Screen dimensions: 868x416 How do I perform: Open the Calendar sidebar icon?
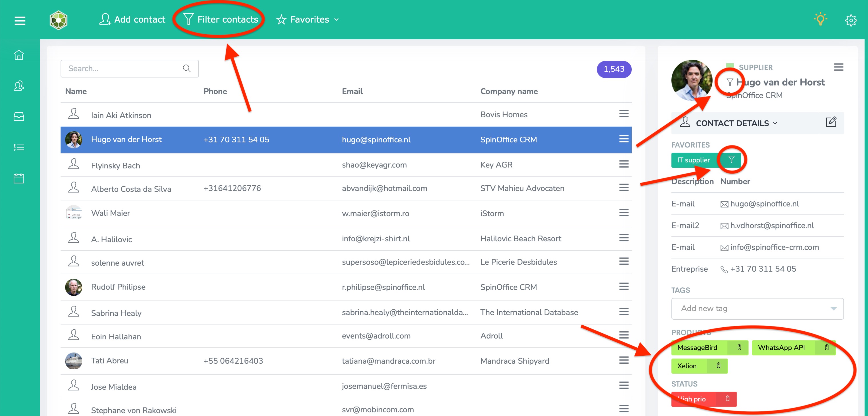point(19,178)
